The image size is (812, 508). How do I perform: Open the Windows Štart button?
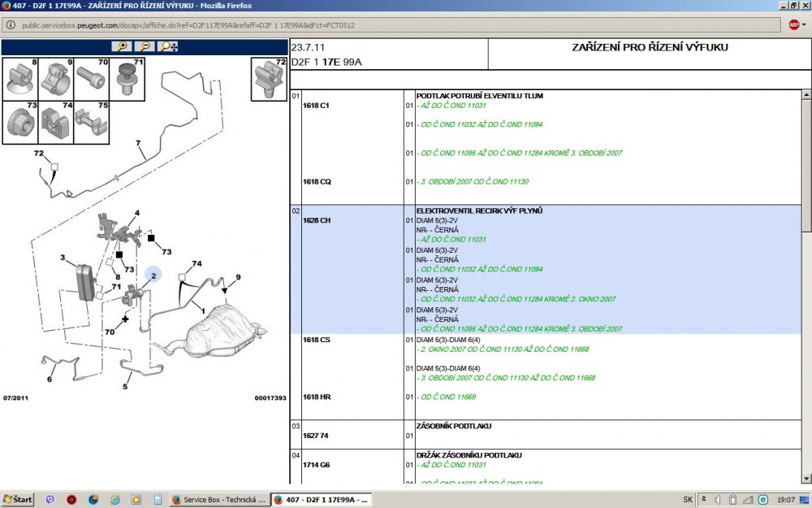(18, 499)
